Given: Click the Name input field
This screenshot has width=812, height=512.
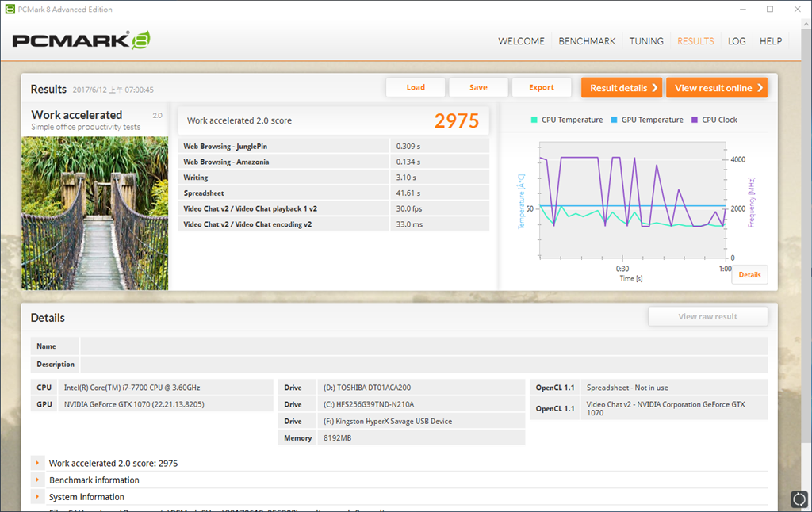Looking at the screenshot, I should pos(423,346).
